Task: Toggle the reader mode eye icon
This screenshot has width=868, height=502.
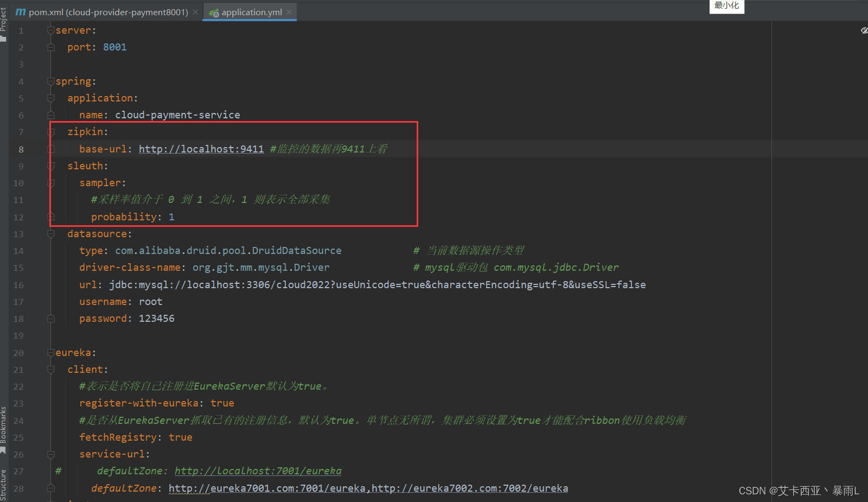Action: click(864, 30)
